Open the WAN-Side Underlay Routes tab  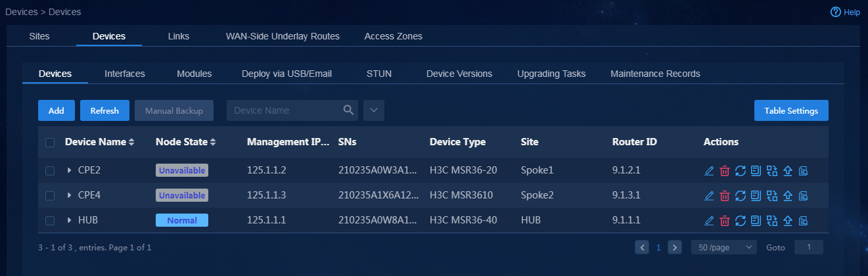283,36
